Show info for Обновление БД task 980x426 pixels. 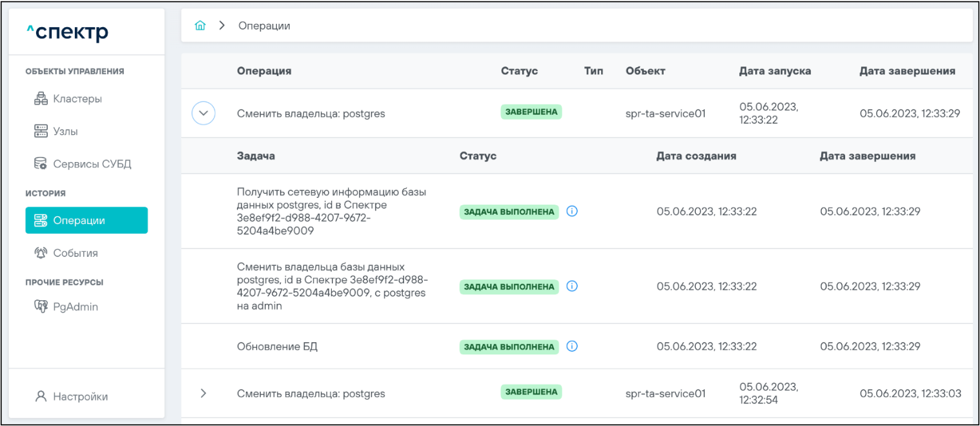[x=571, y=347]
